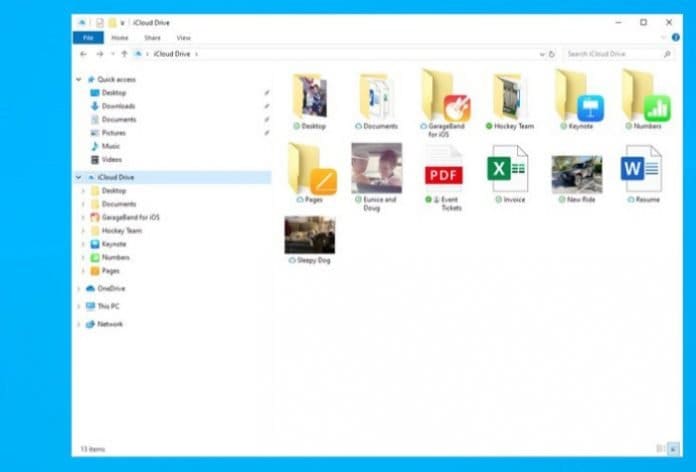Collapse the Quick access section

point(79,79)
